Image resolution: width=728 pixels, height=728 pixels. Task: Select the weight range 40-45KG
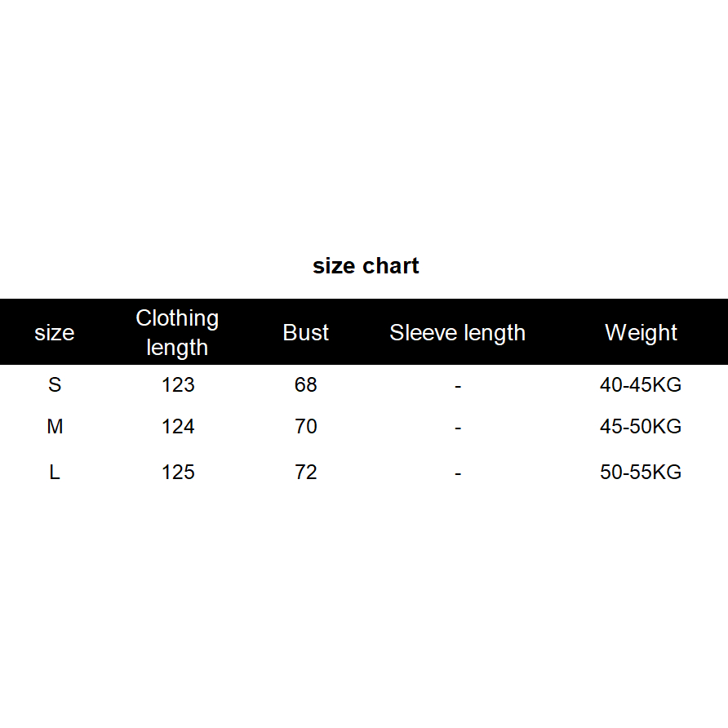(641, 384)
